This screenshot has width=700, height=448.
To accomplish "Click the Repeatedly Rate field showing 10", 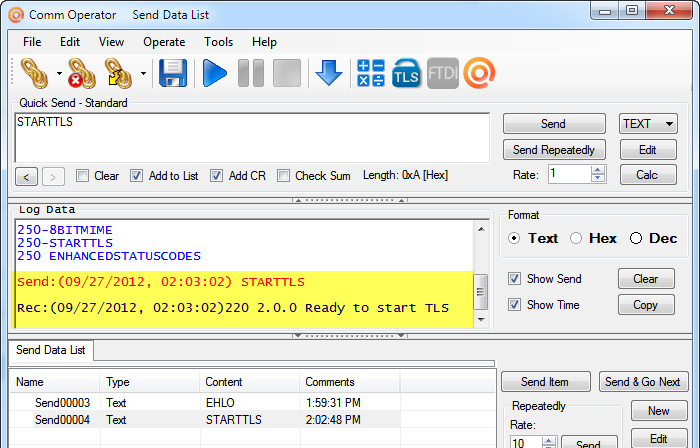I will click(526, 443).
